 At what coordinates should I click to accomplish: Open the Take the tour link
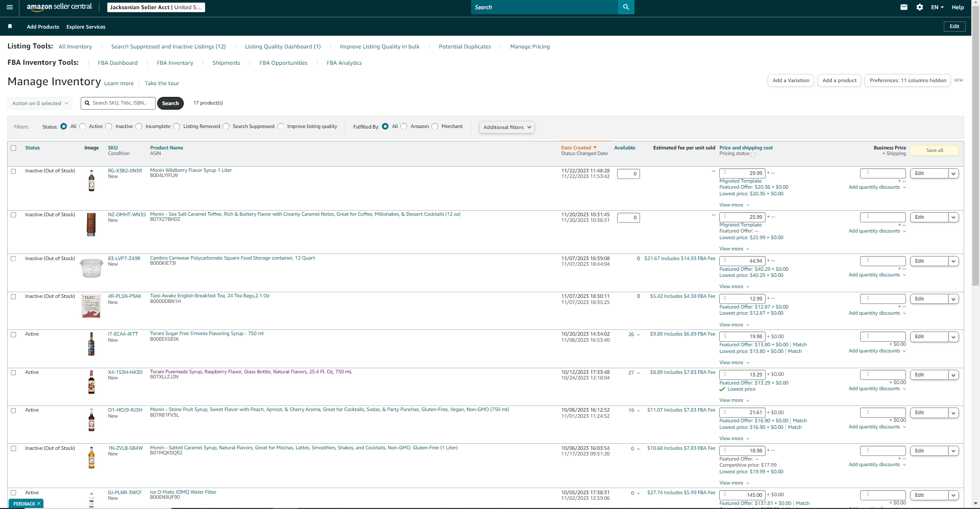point(162,83)
